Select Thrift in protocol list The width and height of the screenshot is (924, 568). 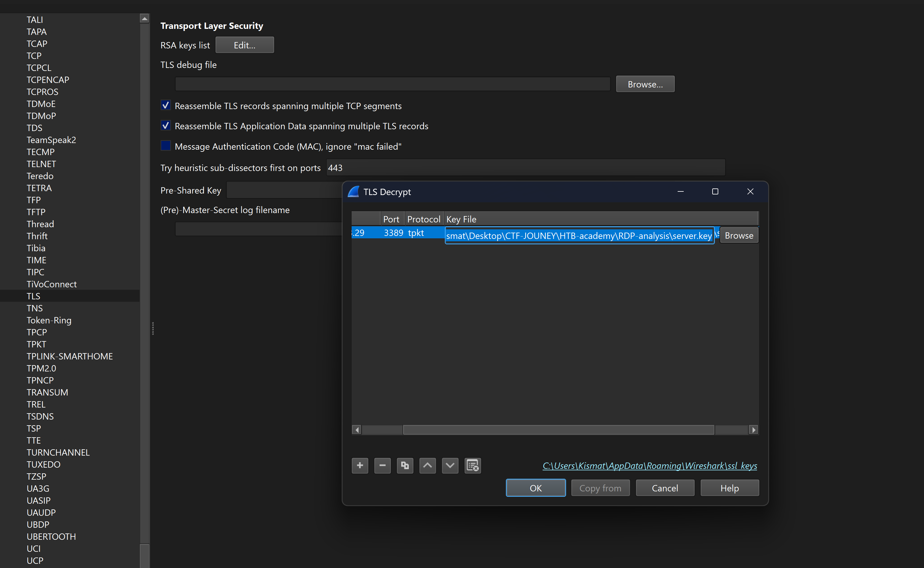pos(37,236)
